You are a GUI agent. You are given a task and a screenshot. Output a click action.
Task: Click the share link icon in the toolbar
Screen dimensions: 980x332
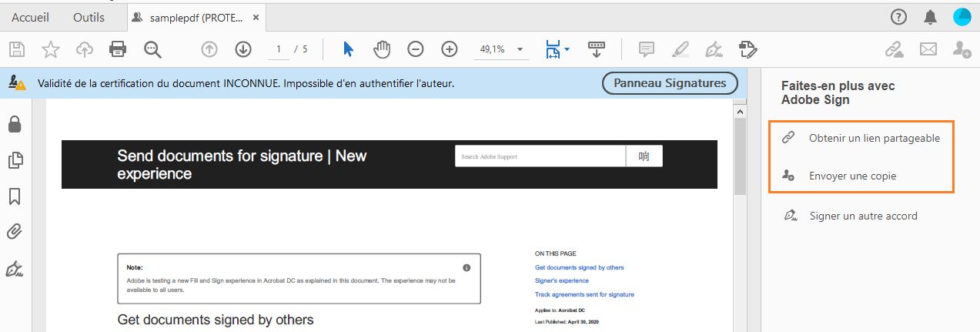tap(894, 49)
